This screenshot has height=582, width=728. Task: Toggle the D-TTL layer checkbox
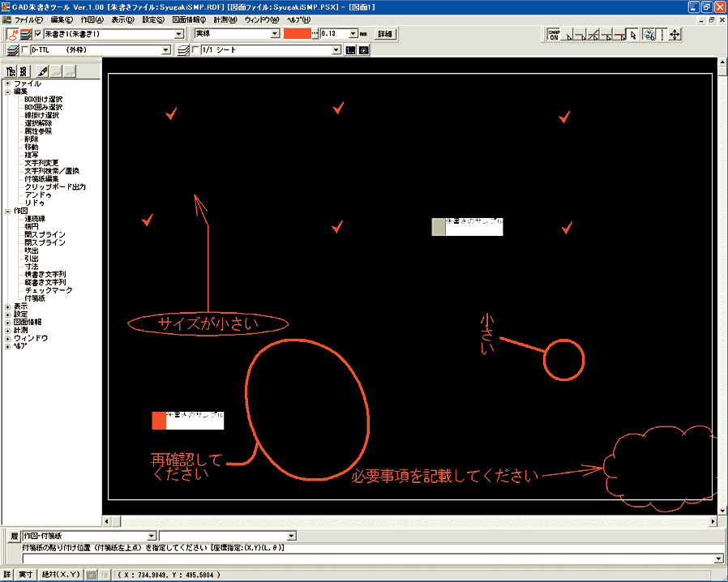click(x=25, y=49)
